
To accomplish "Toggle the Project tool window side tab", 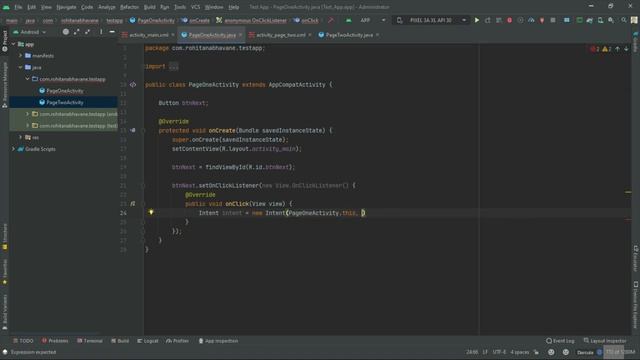I will point(4,41).
